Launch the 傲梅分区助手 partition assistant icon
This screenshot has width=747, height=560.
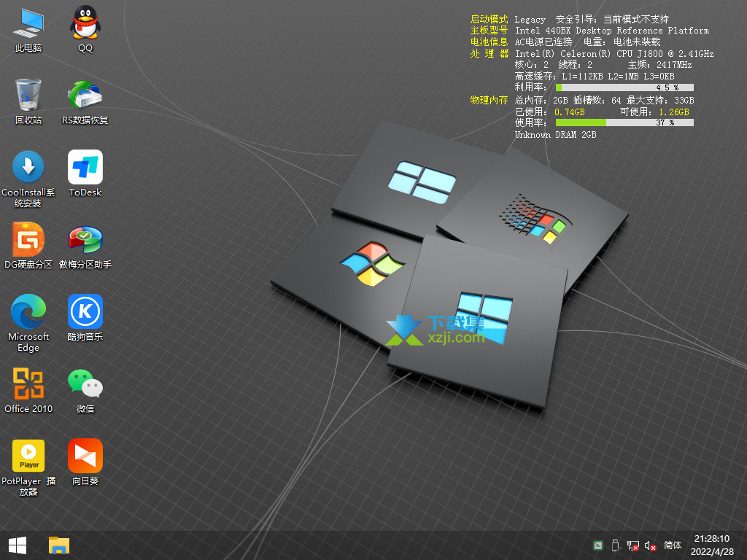click(x=85, y=246)
